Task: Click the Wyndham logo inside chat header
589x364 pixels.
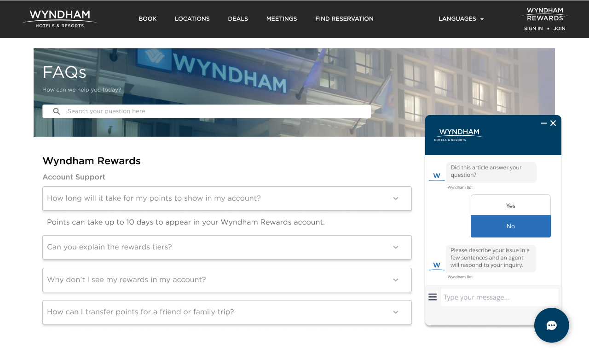Action: coord(459,135)
